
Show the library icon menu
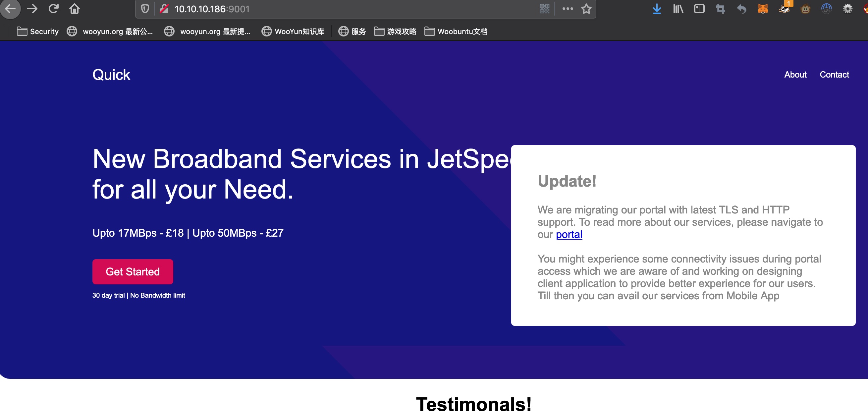pyautogui.click(x=678, y=9)
